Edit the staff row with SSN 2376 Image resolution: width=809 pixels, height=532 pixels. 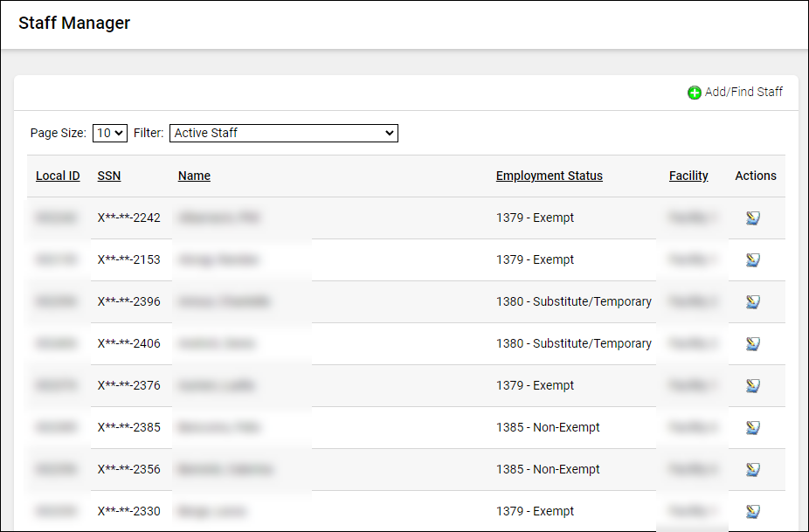pos(752,386)
